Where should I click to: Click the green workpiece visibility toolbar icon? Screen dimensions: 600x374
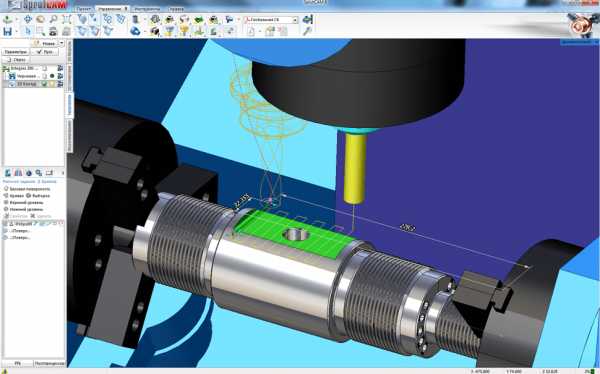198,19
